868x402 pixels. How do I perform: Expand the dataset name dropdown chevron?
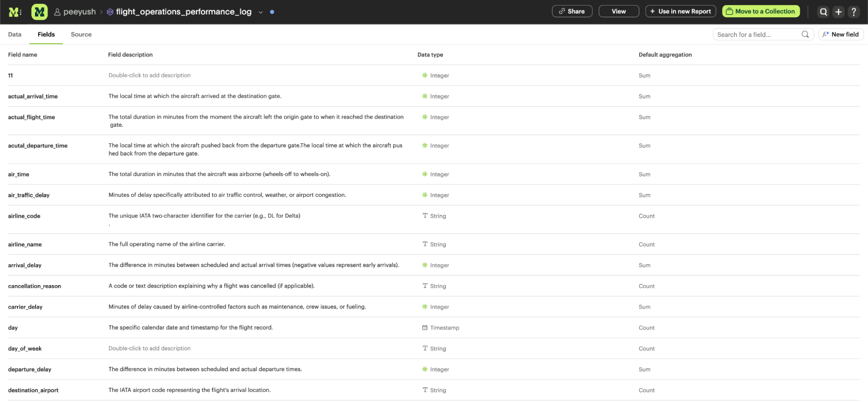click(x=261, y=12)
